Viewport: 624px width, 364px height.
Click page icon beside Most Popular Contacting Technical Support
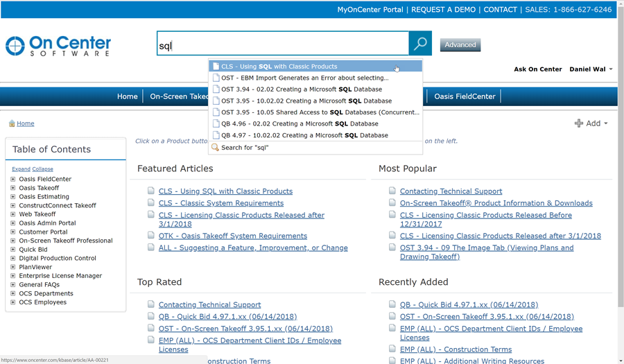point(392,191)
